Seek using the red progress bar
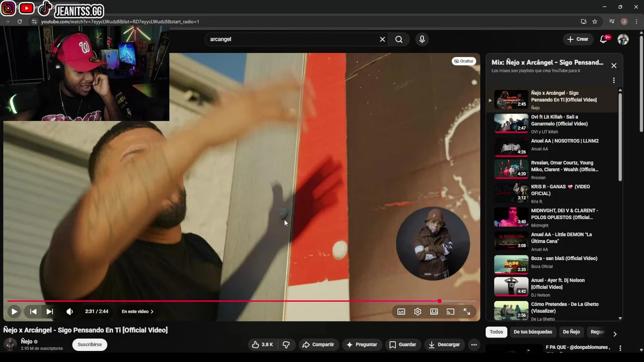Screen dimensions: 644x362 (242, 301)
